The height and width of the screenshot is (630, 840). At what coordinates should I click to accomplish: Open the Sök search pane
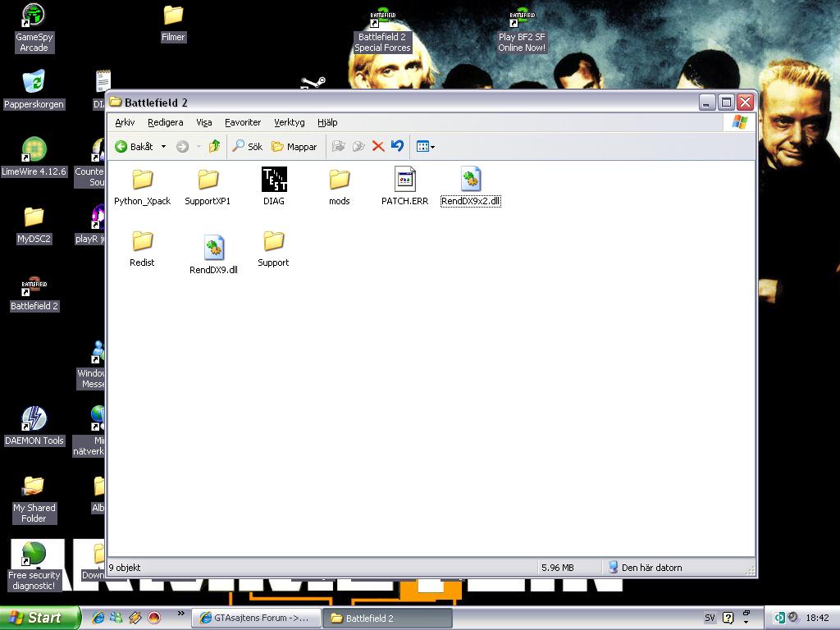pyautogui.click(x=248, y=147)
